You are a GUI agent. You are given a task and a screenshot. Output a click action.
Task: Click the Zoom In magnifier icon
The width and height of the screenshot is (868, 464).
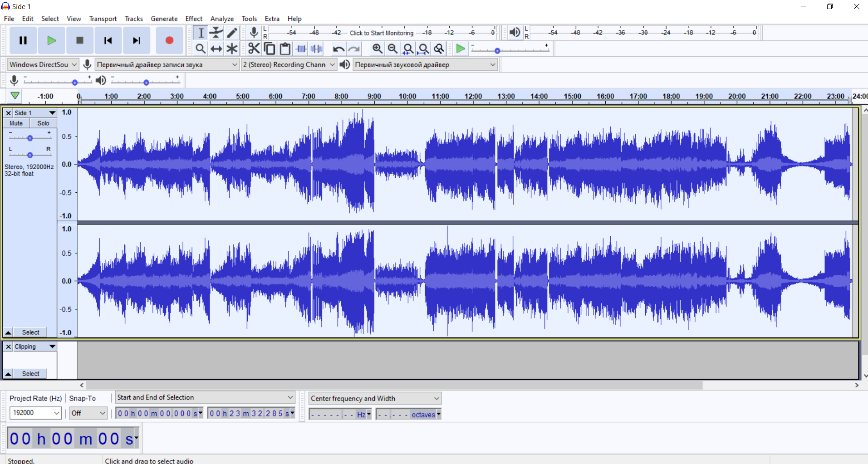pos(377,49)
